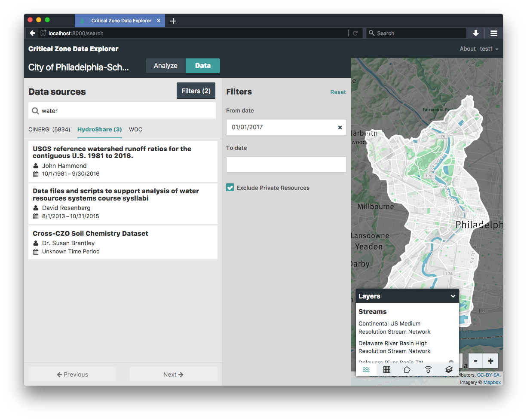Screen dimensions: 527x420
Task: Click the From date input field
Action: coord(286,128)
